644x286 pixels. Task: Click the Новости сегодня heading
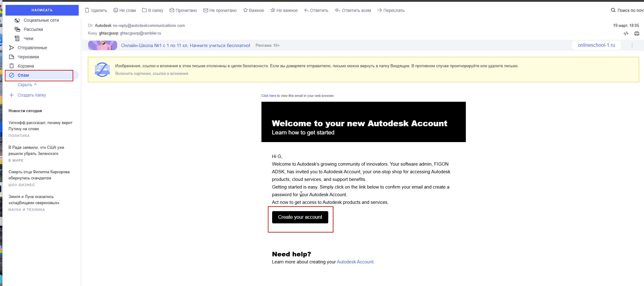pos(25,111)
